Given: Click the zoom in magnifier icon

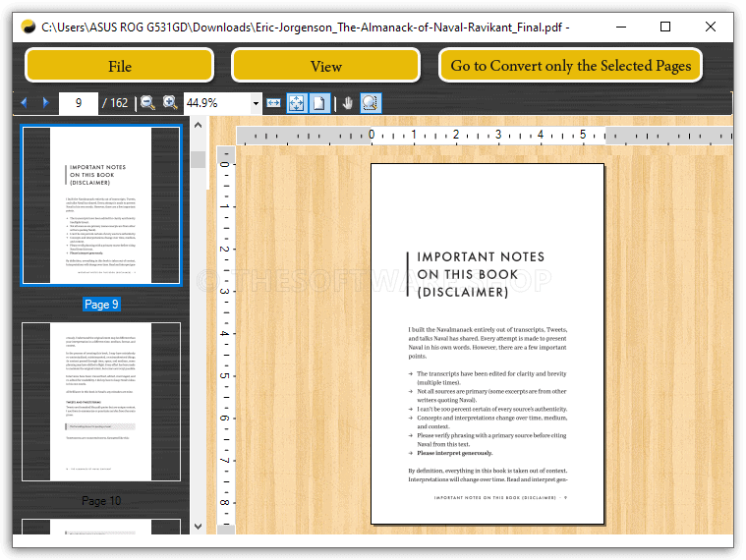Looking at the screenshot, I should (170, 103).
